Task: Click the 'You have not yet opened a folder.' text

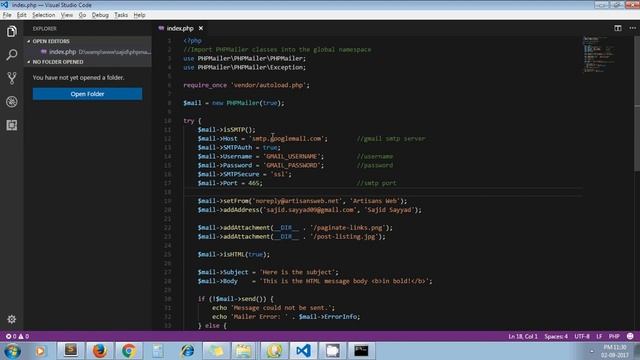Action: [x=78, y=78]
